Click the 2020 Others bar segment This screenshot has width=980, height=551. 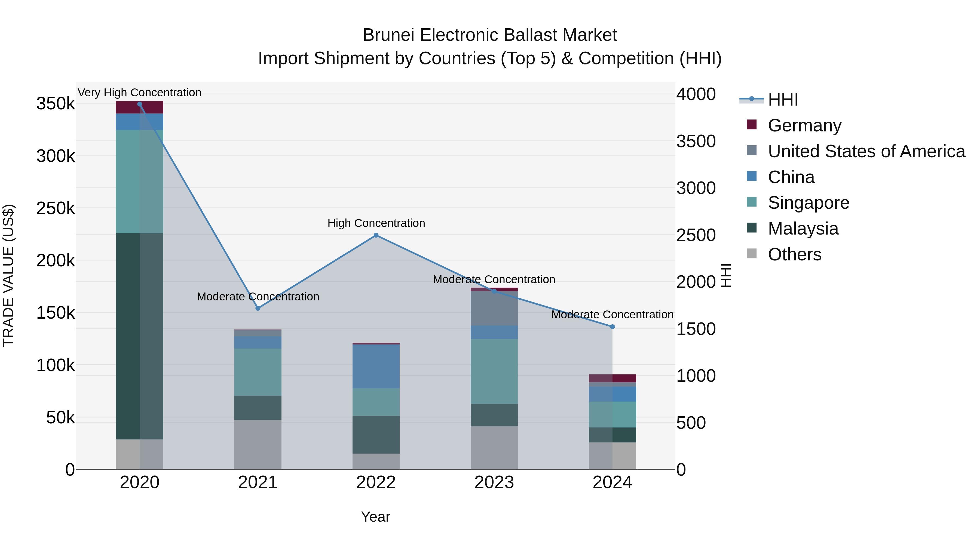coord(140,454)
